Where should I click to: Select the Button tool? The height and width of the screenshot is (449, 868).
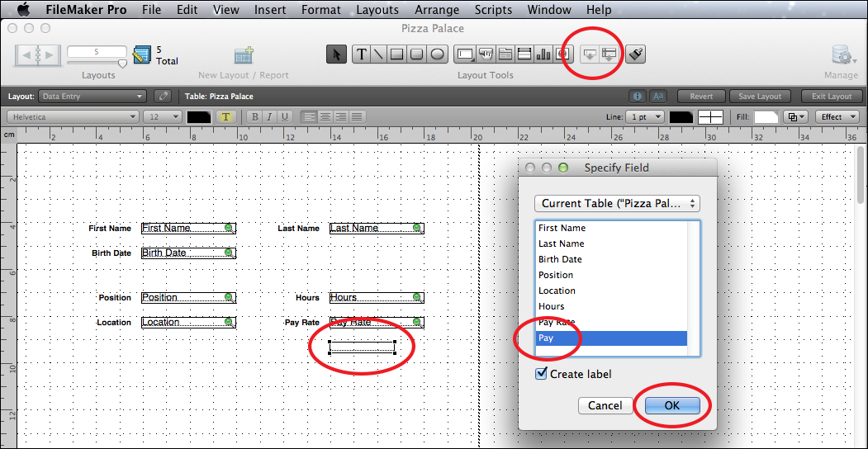tap(486, 54)
